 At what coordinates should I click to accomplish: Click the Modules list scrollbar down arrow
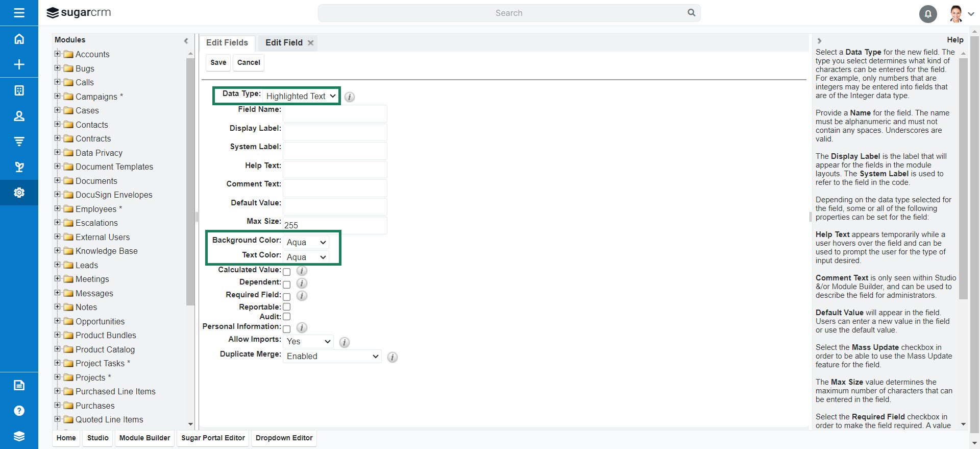click(190, 424)
